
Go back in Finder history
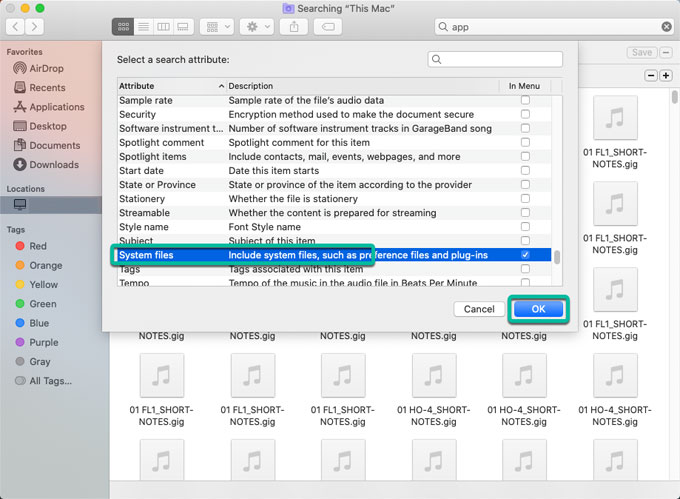(x=15, y=27)
